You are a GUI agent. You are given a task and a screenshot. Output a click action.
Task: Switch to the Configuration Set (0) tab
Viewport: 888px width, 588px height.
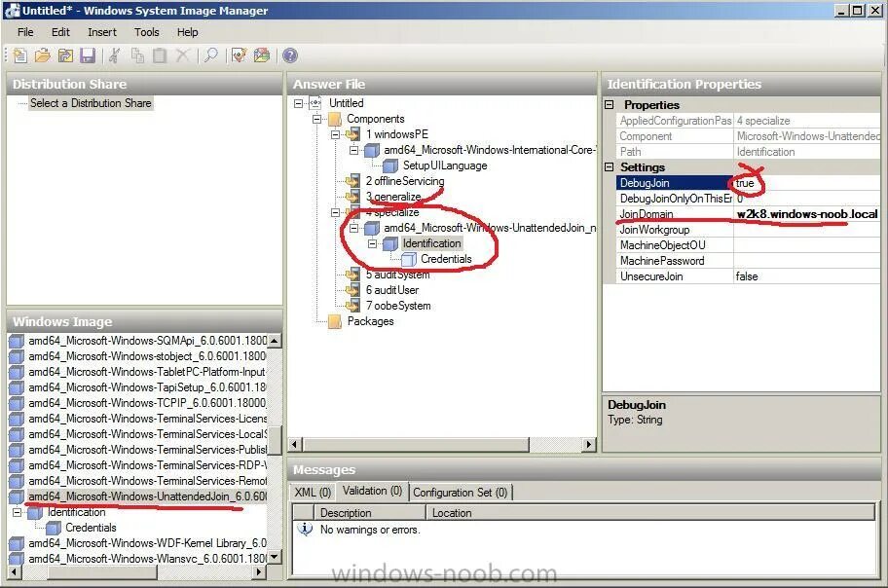coord(461,493)
